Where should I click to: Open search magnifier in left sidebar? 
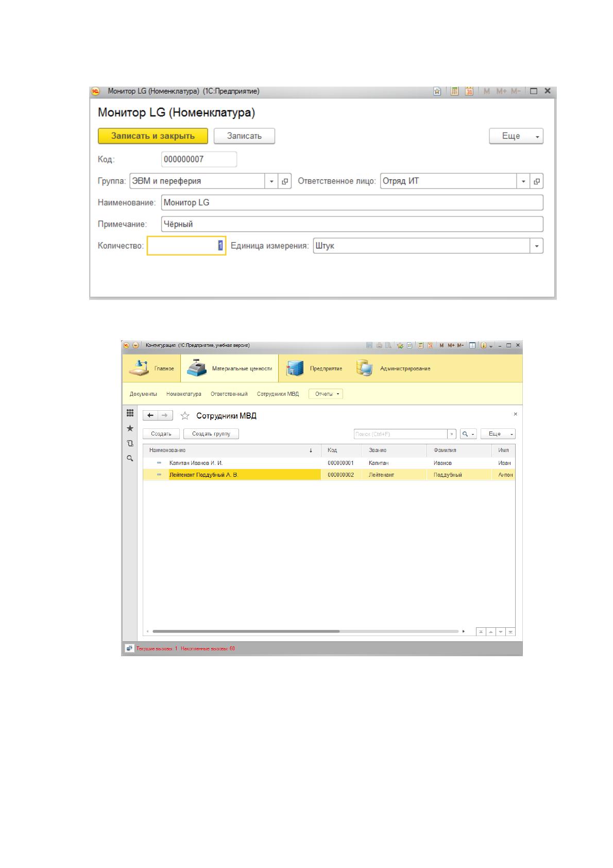130,458
